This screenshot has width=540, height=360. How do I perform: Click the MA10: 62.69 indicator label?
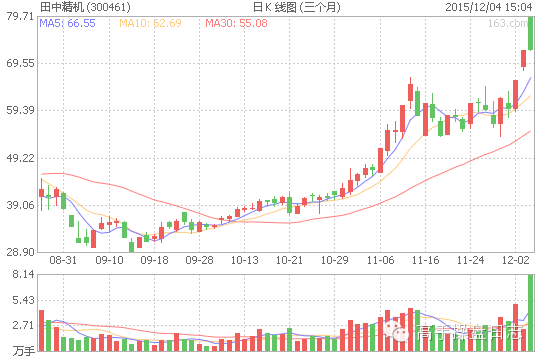tap(150, 23)
